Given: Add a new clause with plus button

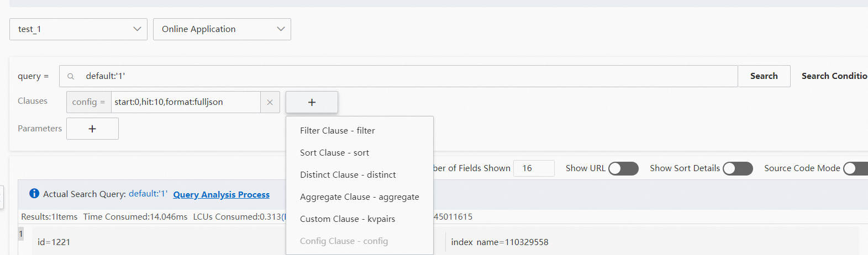Looking at the screenshot, I should tap(312, 102).
